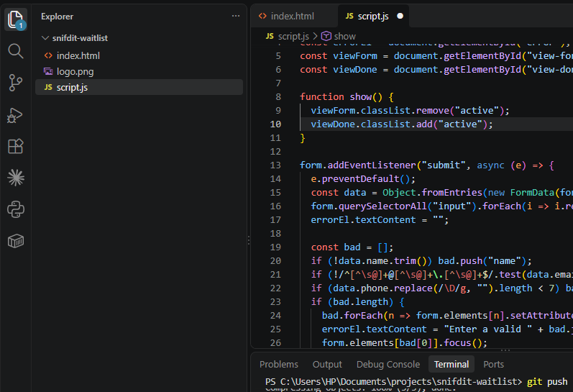This screenshot has height=392, width=573.
Task: Click the git push terminal command
Action: [547, 382]
